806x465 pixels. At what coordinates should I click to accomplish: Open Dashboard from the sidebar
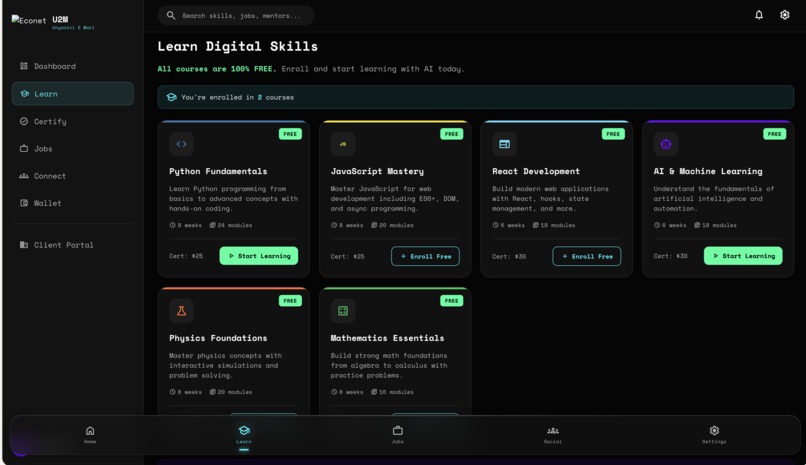[x=72, y=66]
